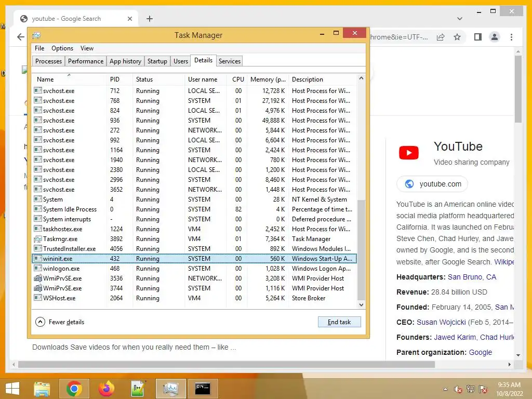
Task: Open a new Chrome tab
Action: point(150,19)
